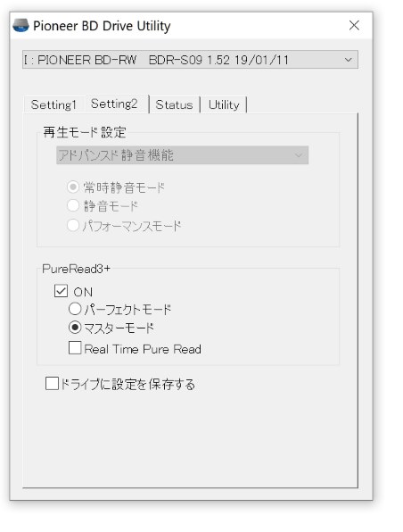The image size is (403, 532).
Task: Click the drive dropdown chevron arrow
Action: click(x=348, y=60)
